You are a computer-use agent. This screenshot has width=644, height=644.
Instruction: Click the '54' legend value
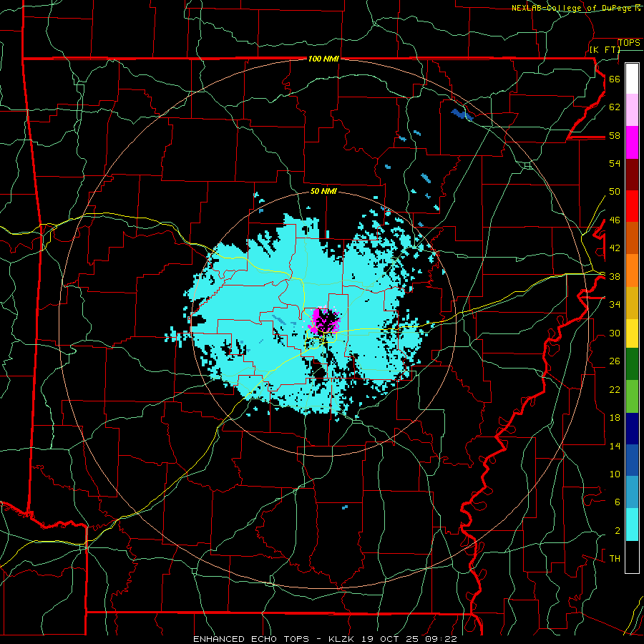coord(615,163)
